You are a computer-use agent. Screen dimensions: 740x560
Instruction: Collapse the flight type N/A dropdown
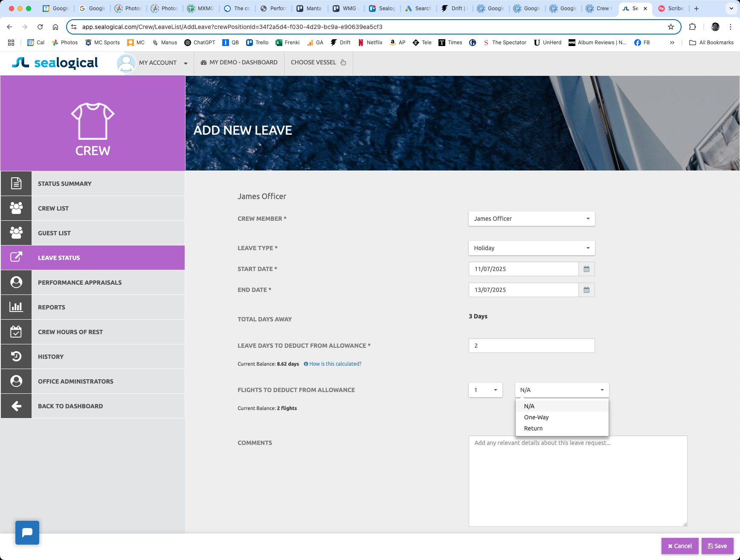[x=562, y=390]
